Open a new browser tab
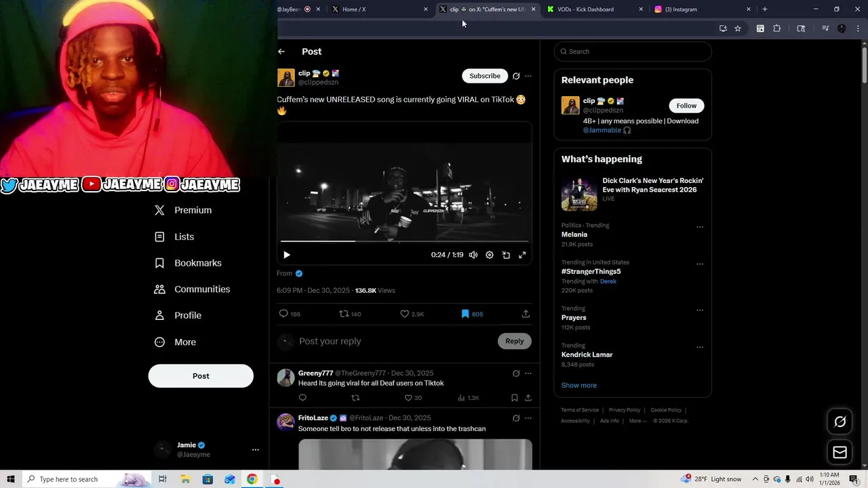The width and height of the screenshot is (868, 488). (765, 9)
